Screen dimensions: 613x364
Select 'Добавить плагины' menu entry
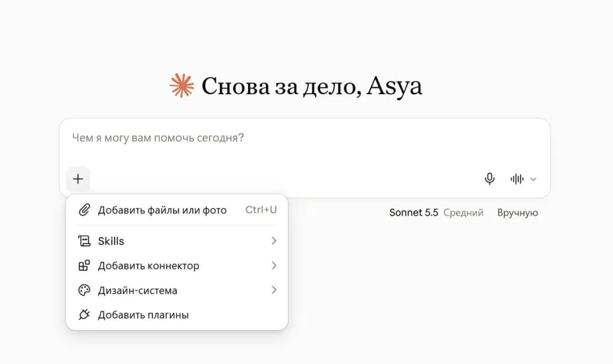pos(177,315)
